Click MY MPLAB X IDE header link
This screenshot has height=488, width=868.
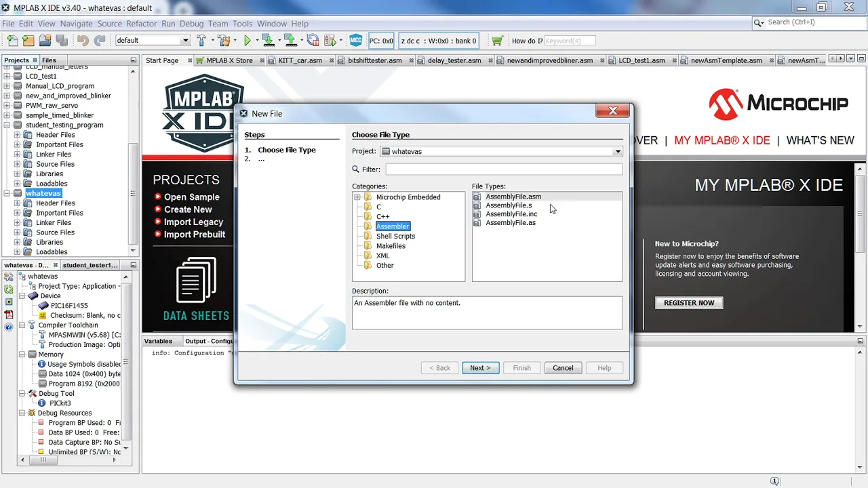722,140
